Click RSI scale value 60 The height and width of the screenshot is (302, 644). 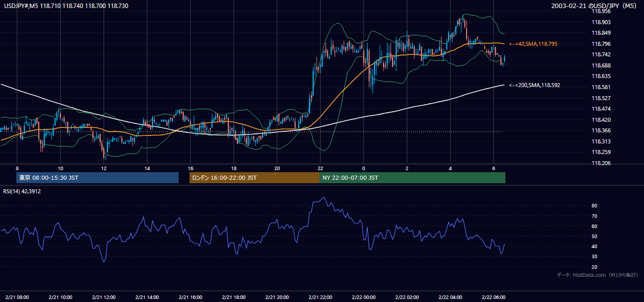coord(595,226)
